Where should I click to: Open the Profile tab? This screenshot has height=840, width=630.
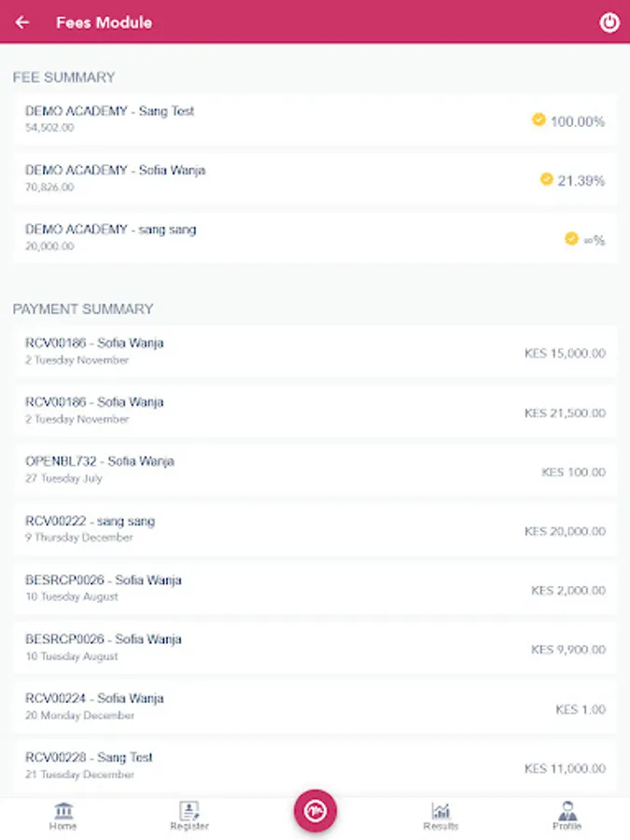click(x=567, y=816)
